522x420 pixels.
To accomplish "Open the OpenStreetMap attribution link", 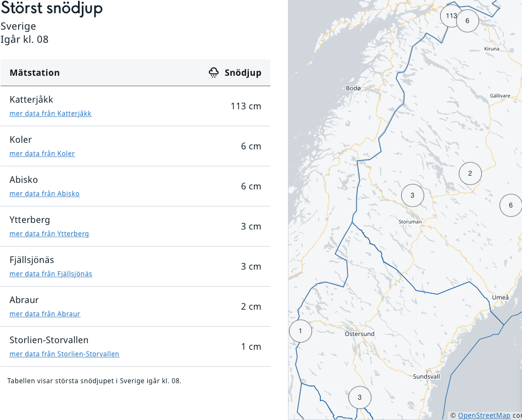I will point(484,416).
